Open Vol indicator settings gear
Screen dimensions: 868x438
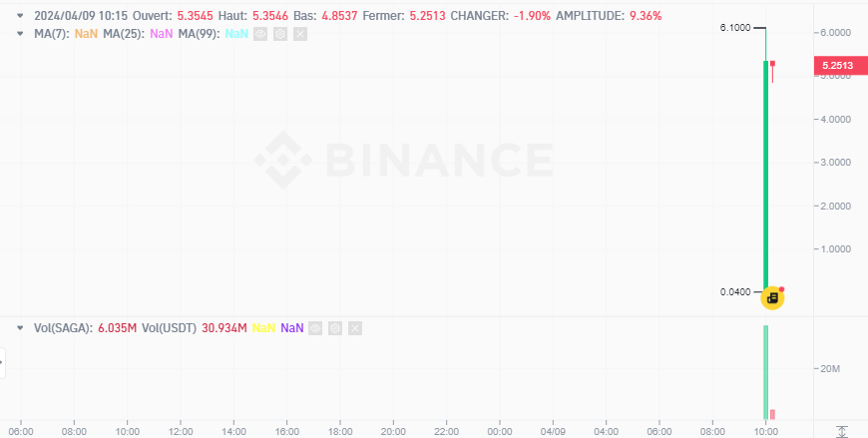(x=335, y=327)
